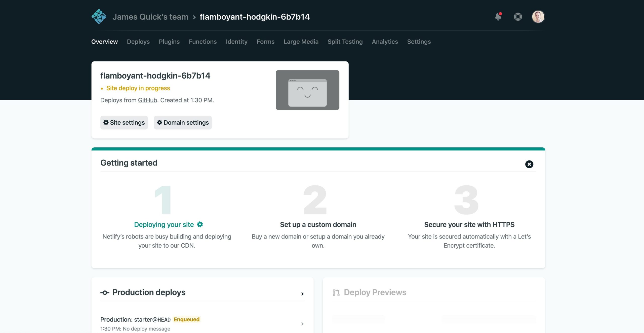644x333 pixels.
Task: Open the notifications bell
Action: pyautogui.click(x=498, y=17)
